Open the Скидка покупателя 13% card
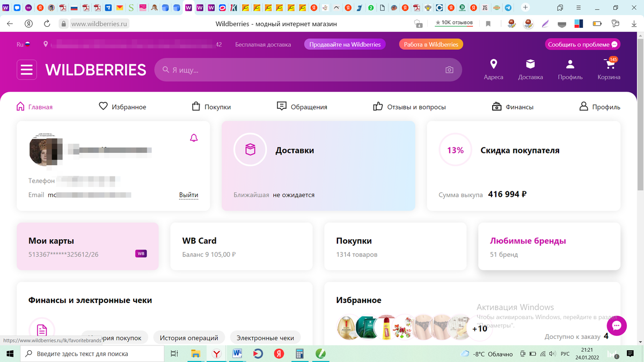 [x=523, y=166]
